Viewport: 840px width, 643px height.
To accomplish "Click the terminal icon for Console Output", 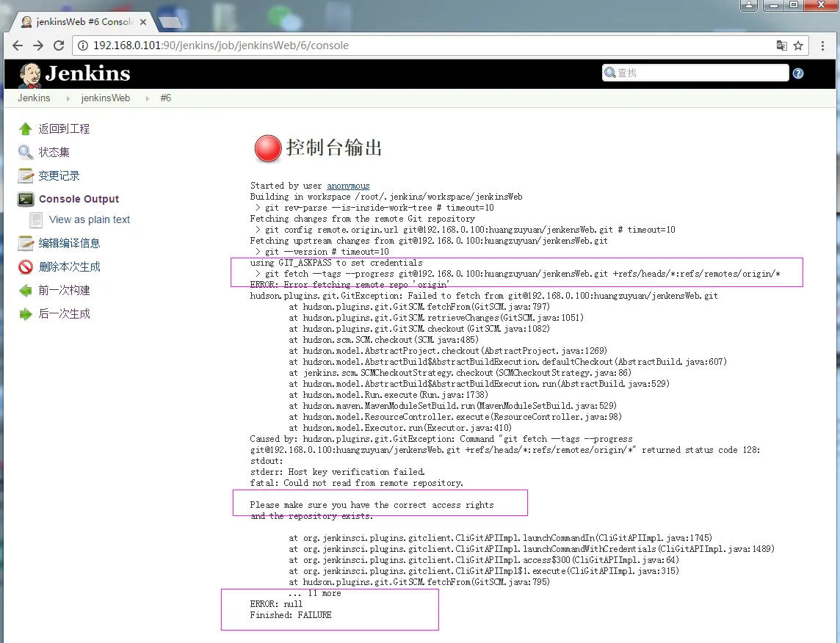I will [25, 199].
